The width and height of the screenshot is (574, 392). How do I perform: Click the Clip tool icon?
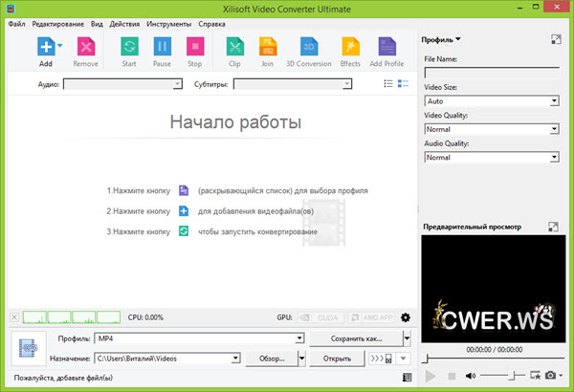point(234,47)
